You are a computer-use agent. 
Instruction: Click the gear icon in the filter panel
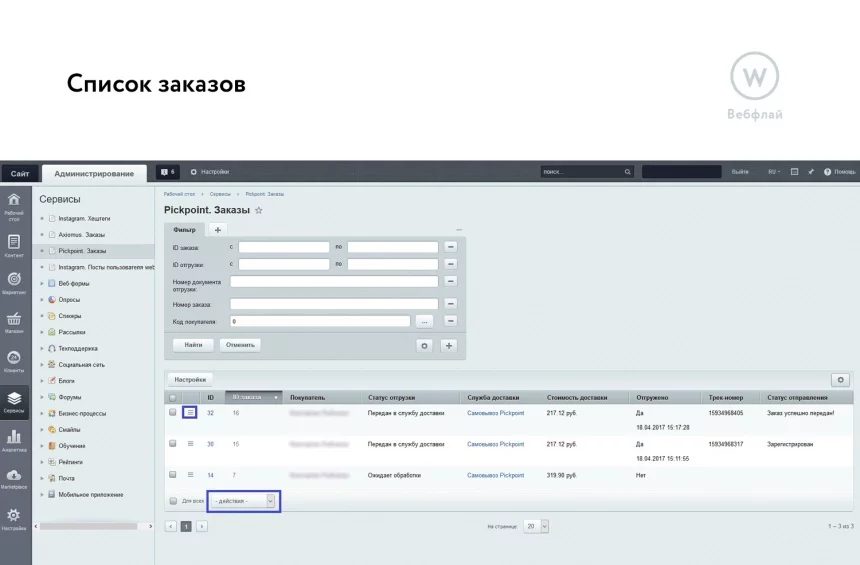[x=424, y=346]
